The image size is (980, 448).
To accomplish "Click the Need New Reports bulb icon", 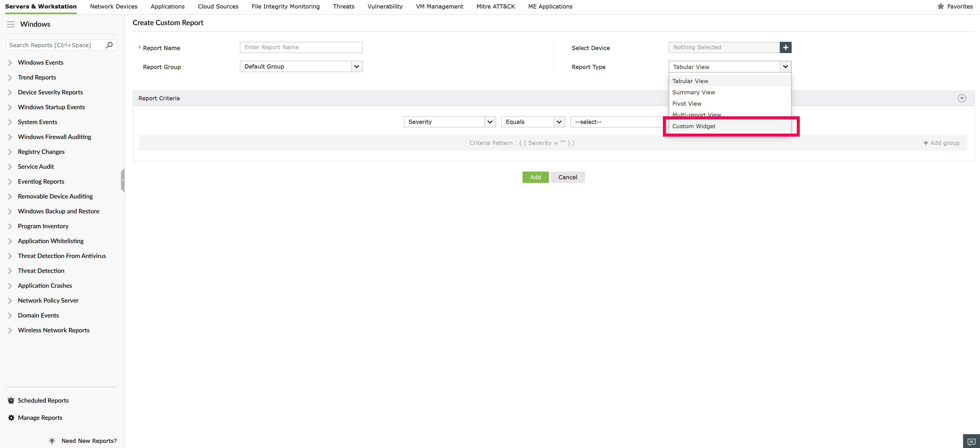I will tap(52, 441).
